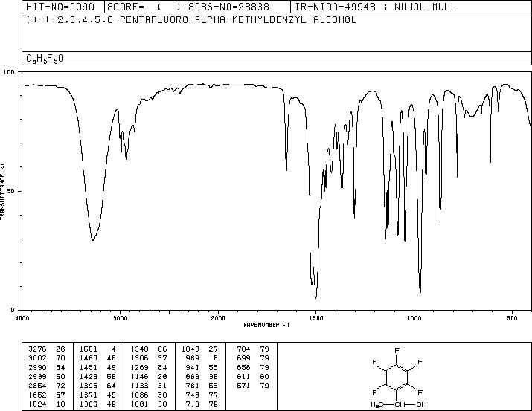Click the 4000 wavenumber axis label
Image resolution: width=532 pixels, height=411 pixels.
pos(22,318)
